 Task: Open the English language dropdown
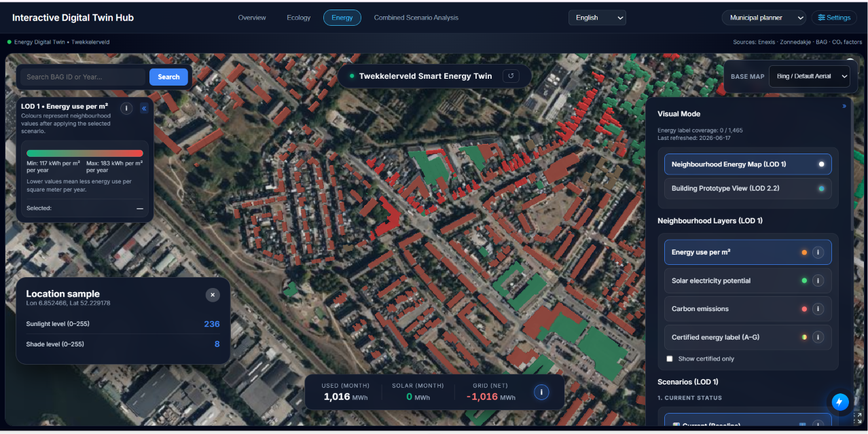[597, 18]
